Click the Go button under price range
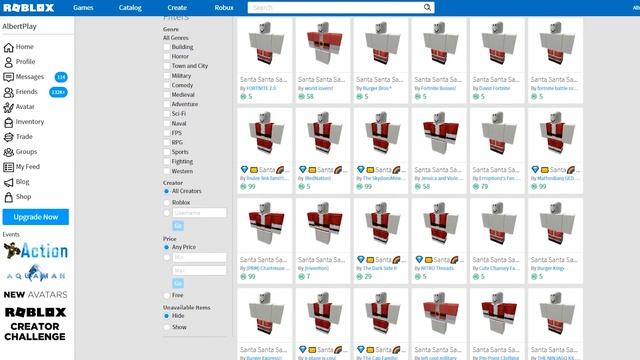Screen dimensions: 640x360 click(x=178, y=283)
